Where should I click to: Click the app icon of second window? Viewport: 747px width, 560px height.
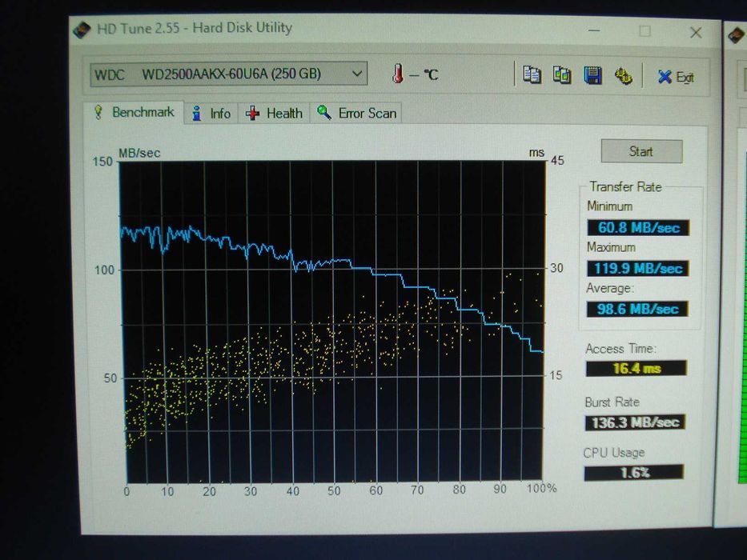pyautogui.click(x=737, y=35)
